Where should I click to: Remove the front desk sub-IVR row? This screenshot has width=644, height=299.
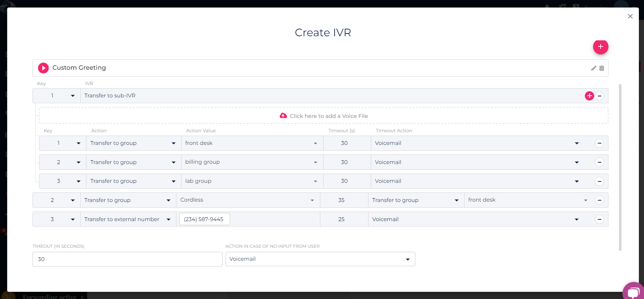click(x=599, y=143)
